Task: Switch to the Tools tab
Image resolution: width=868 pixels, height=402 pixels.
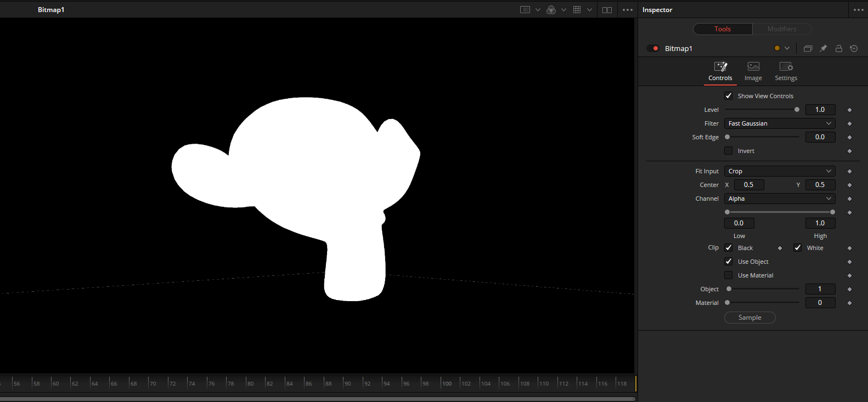Action: point(723,29)
